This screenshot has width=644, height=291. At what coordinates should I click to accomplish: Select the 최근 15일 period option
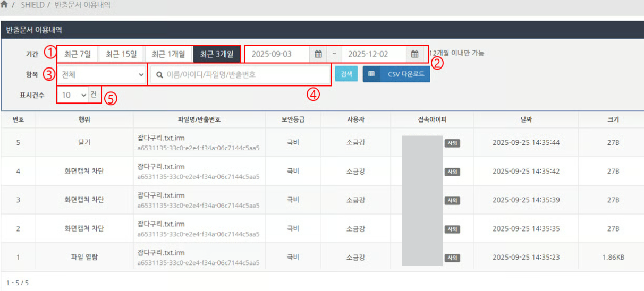121,54
